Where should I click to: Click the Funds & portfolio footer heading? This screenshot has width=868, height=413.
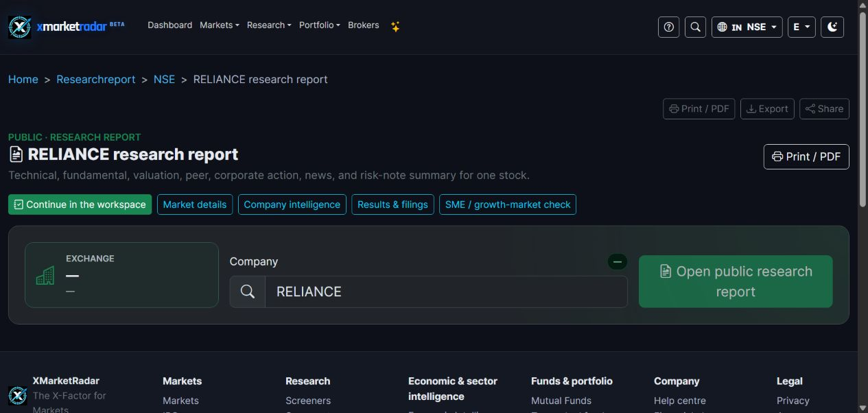pos(572,381)
